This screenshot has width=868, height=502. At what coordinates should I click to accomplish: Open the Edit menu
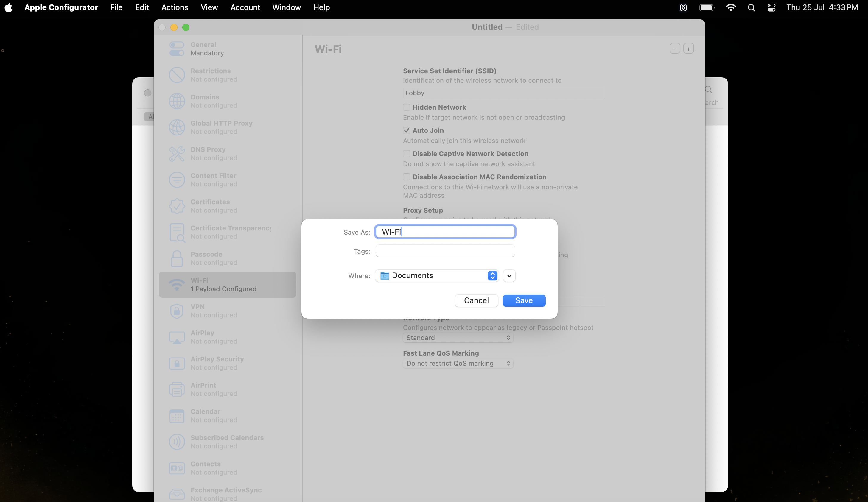point(142,7)
